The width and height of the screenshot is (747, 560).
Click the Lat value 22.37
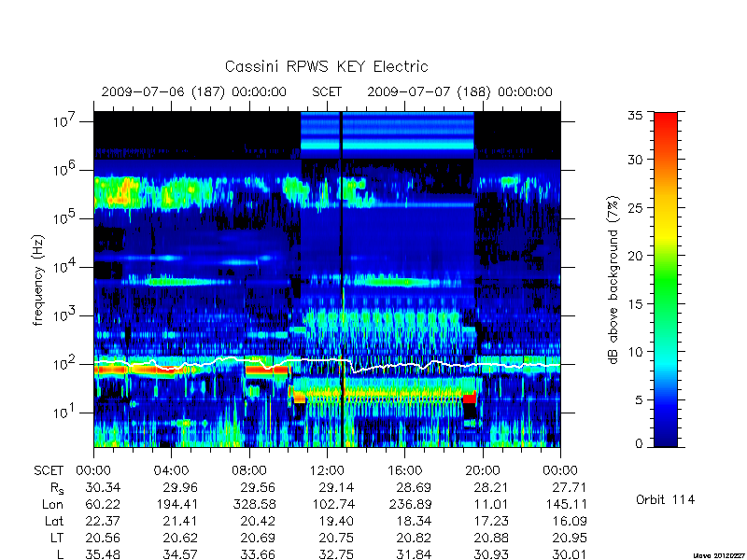coord(103,521)
